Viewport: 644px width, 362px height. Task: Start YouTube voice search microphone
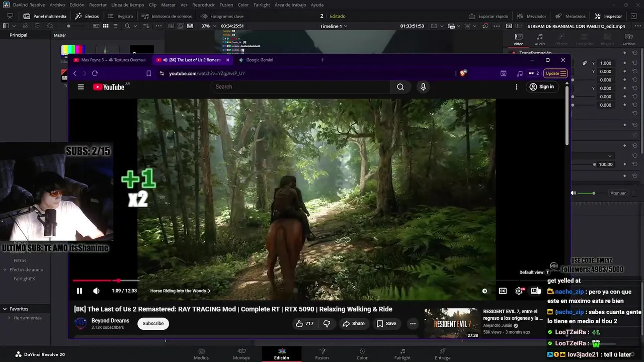(x=423, y=86)
